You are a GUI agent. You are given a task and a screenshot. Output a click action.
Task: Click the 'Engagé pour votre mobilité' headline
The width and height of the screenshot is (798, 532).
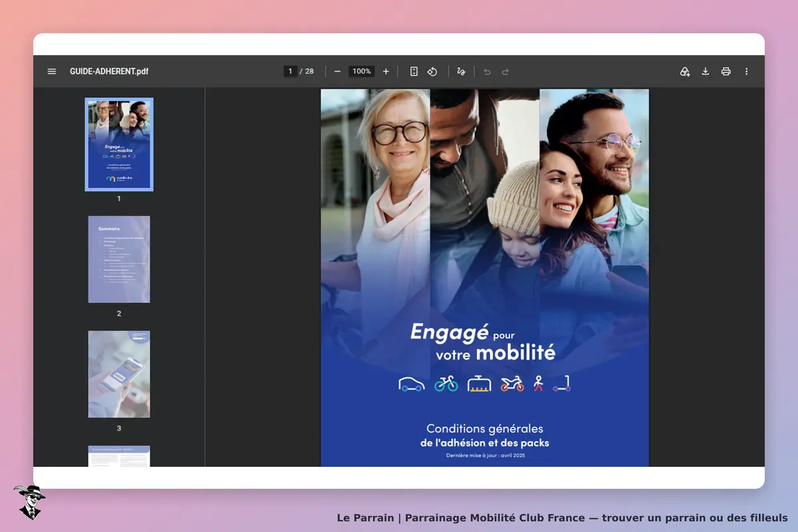tap(483, 342)
